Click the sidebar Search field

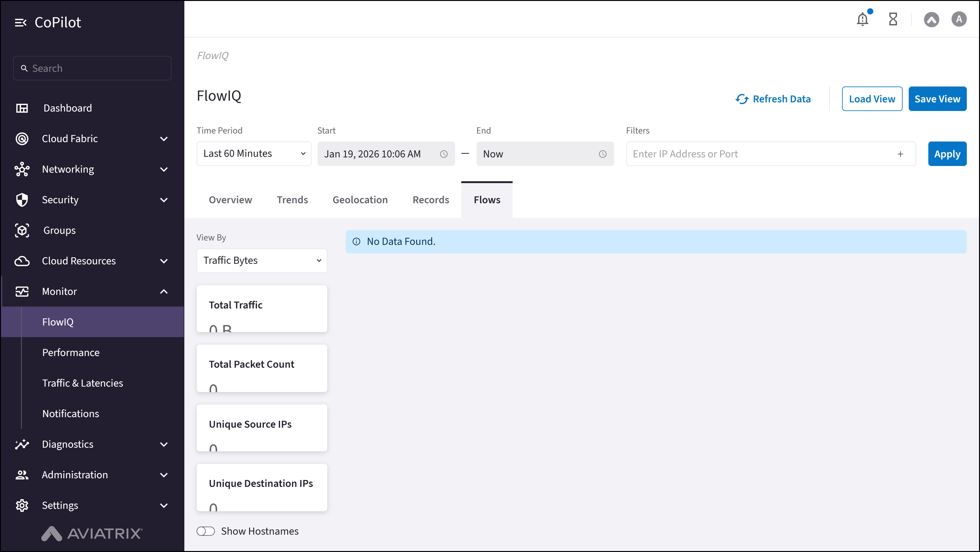pyautogui.click(x=92, y=69)
